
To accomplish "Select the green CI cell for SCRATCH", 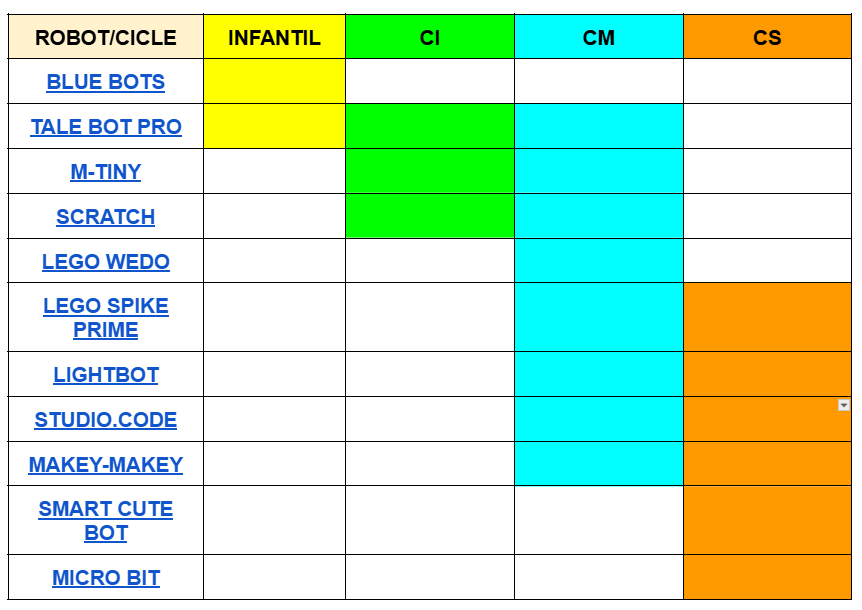I will [430, 217].
